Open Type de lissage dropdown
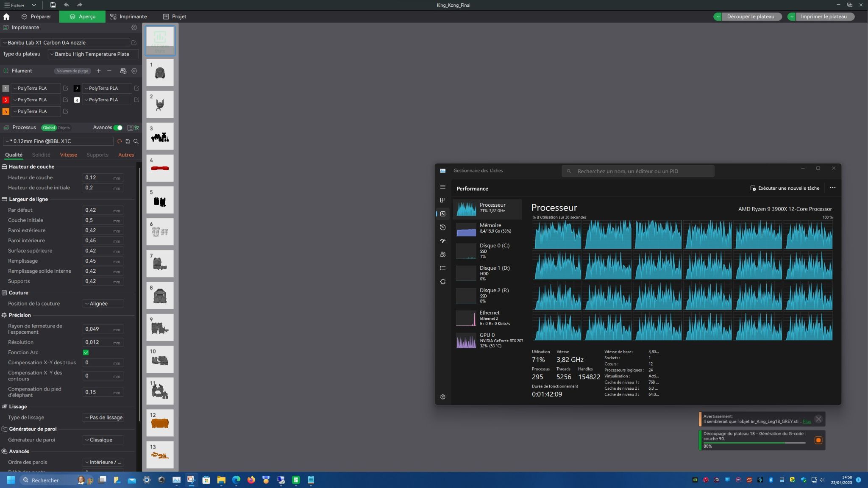Screen dimensions: 868x488 (x=103, y=418)
